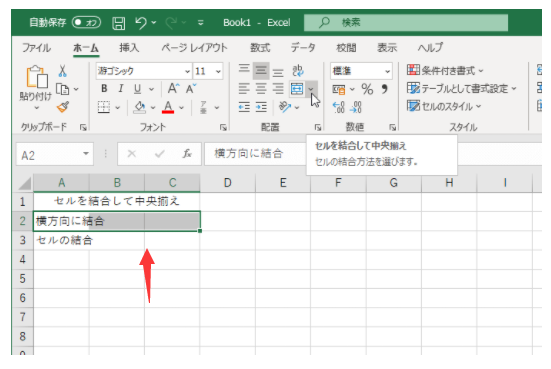The height and width of the screenshot is (369, 551).
Task: Click the Bottom Align icon
Action: (x=278, y=72)
